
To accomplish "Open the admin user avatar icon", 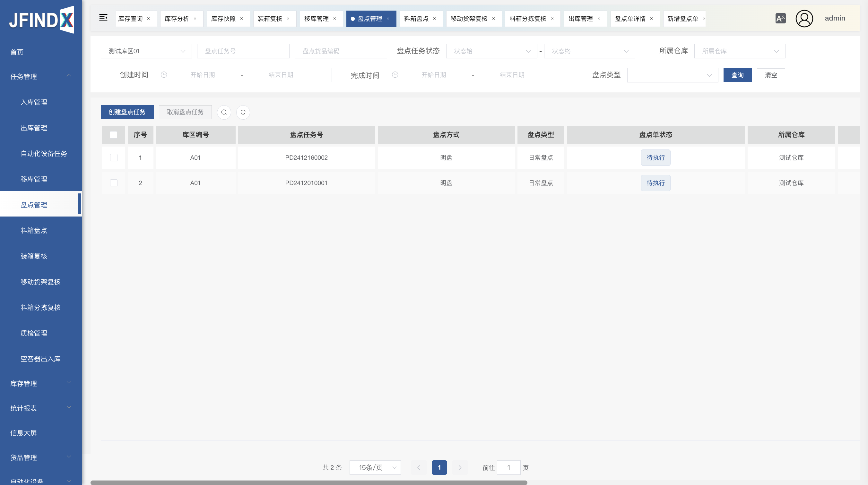I will [x=804, y=18].
